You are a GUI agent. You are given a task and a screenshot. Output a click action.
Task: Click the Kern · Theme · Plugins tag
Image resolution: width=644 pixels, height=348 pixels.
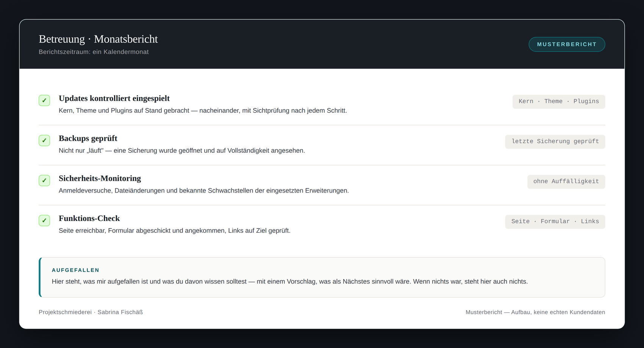[559, 102]
